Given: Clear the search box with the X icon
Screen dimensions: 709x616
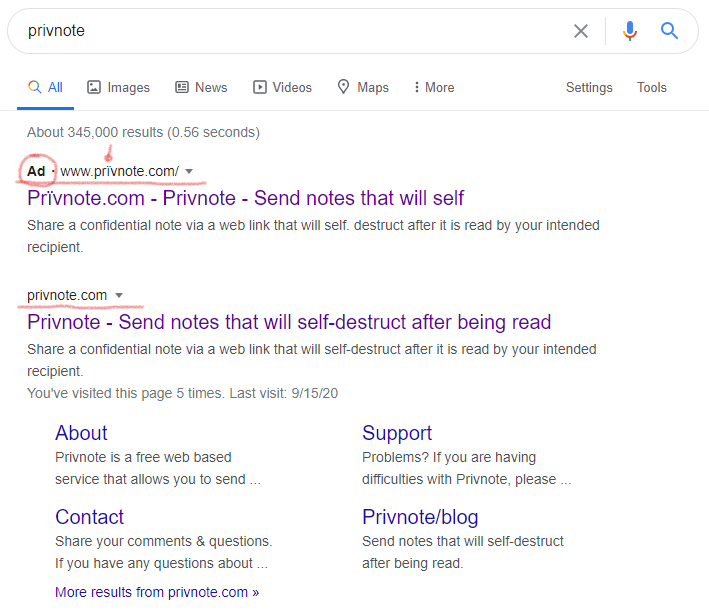Looking at the screenshot, I should 581,31.
